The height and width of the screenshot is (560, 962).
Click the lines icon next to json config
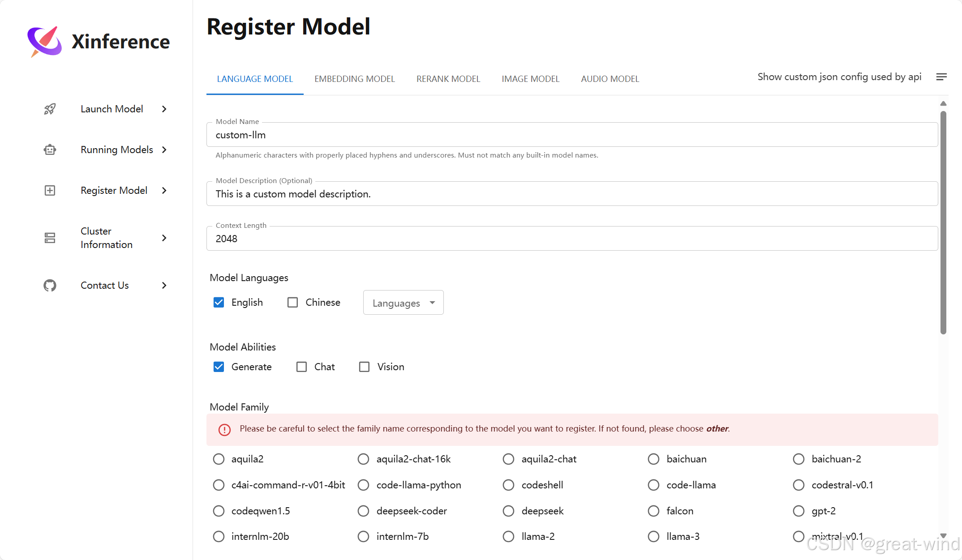pos(941,77)
